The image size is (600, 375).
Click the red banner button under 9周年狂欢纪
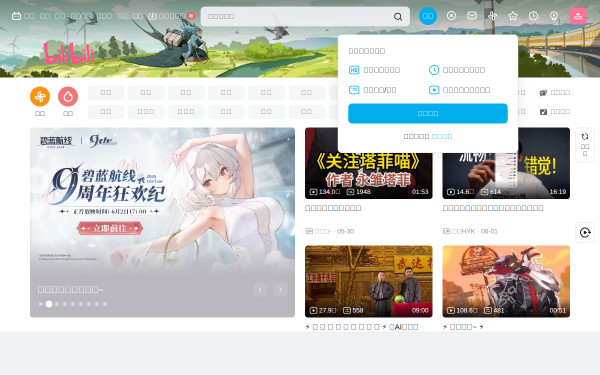click(x=110, y=228)
